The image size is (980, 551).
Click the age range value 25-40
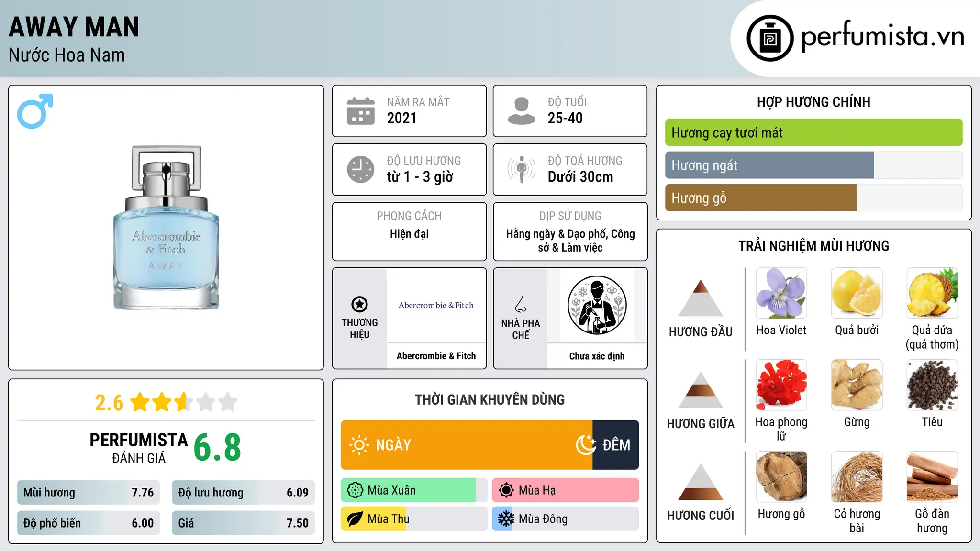coord(565,118)
